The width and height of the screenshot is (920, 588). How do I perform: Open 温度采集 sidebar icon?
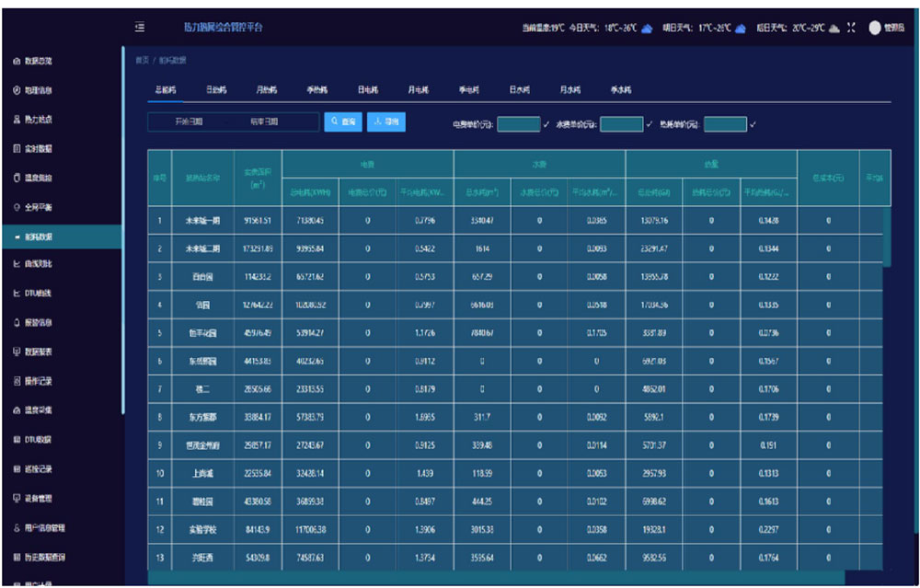click(x=17, y=410)
